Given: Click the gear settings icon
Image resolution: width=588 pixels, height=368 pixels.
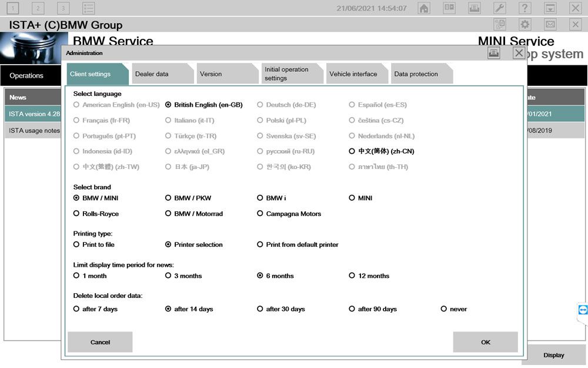Looking at the screenshot, I should [x=524, y=24].
